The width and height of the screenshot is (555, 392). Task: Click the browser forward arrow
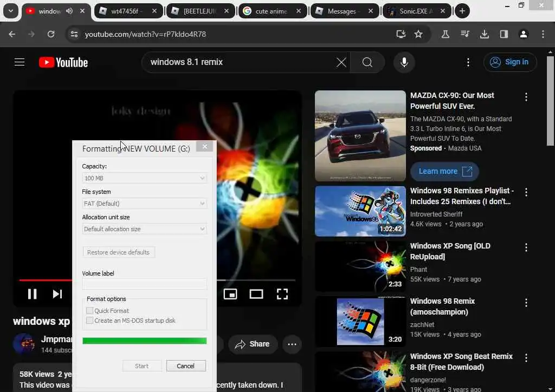coord(31,34)
